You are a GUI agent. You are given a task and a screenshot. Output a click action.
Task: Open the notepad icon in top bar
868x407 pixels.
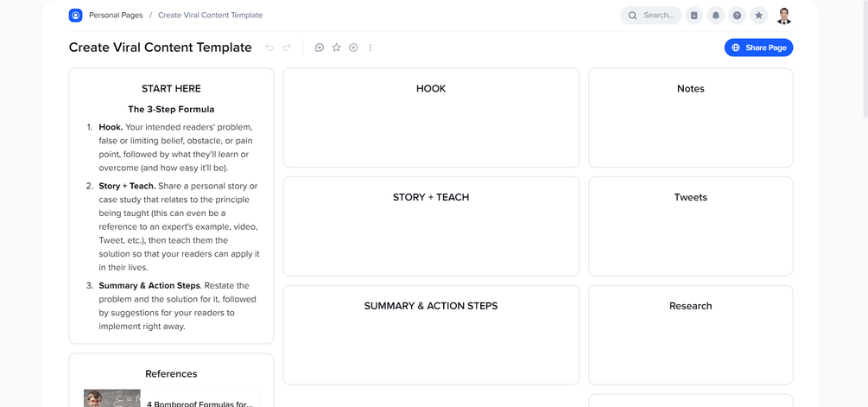coord(694,16)
